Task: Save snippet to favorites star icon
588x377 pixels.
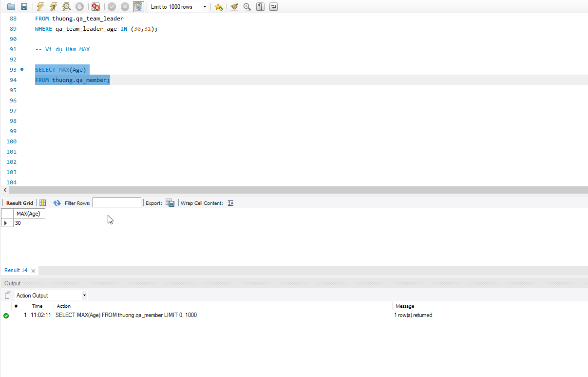Action: coord(219,7)
